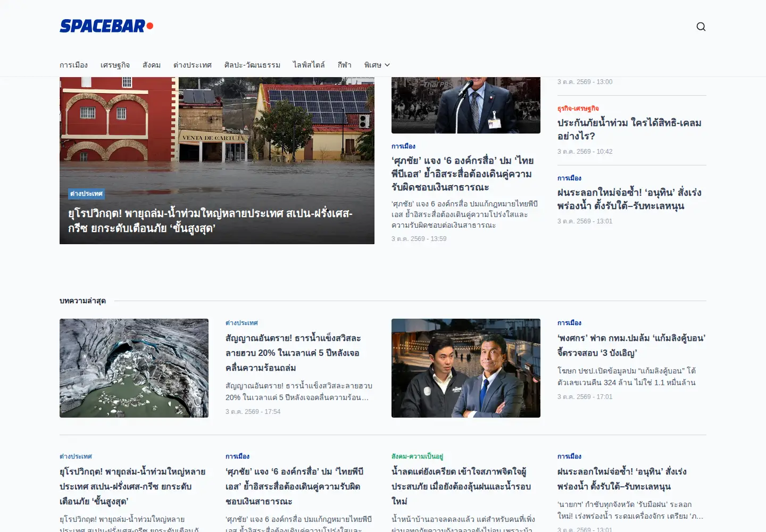Click timestamp 3 ต.ค. 2569 - 13:00

tap(585, 82)
